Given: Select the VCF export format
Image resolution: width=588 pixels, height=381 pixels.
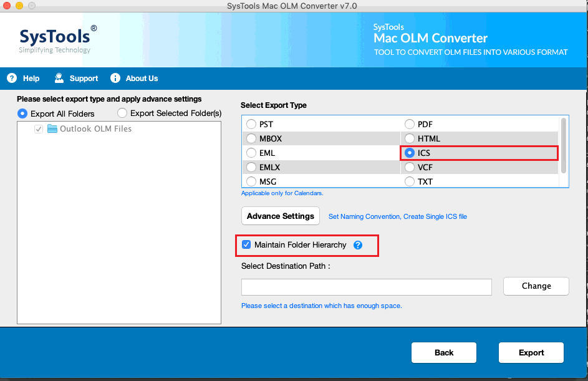Looking at the screenshot, I should (x=410, y=167).
